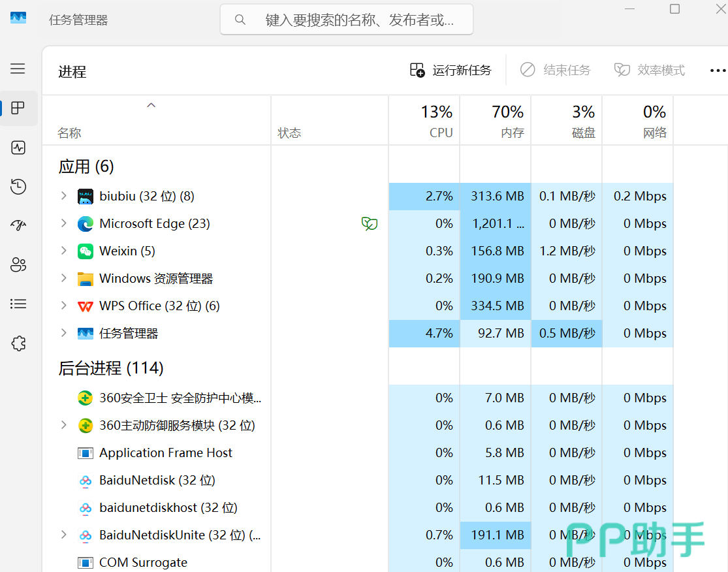The image size is (728, 572).
Task: Select the Processes page icon in sidebar
Action: point(18,108)
